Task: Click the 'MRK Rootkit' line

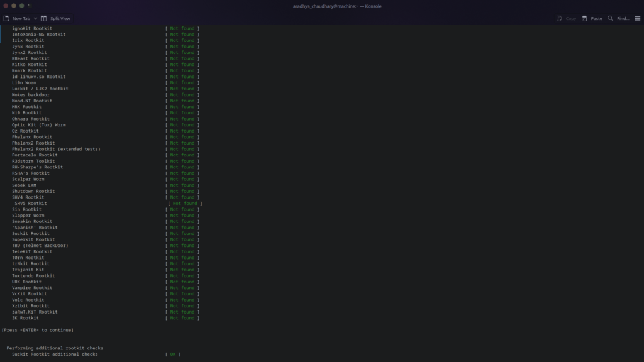Action: 26,107
